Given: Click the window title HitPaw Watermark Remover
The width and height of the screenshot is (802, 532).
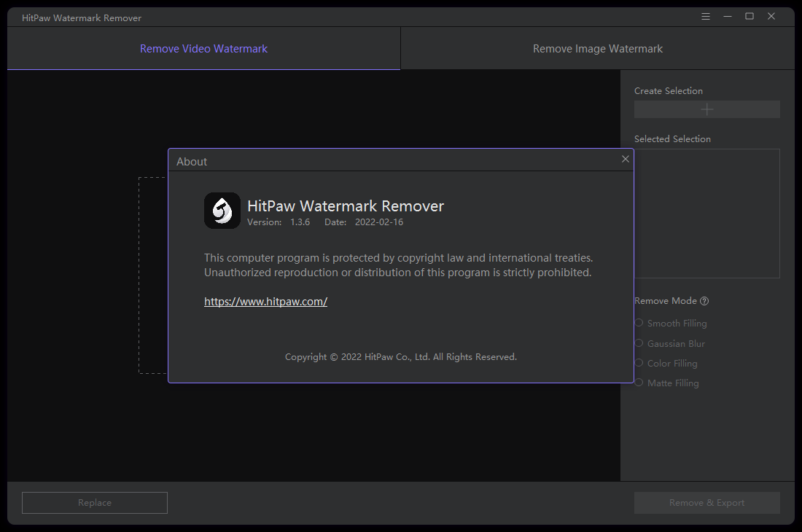Looking at the screenshot, I should tap(82, 18).
